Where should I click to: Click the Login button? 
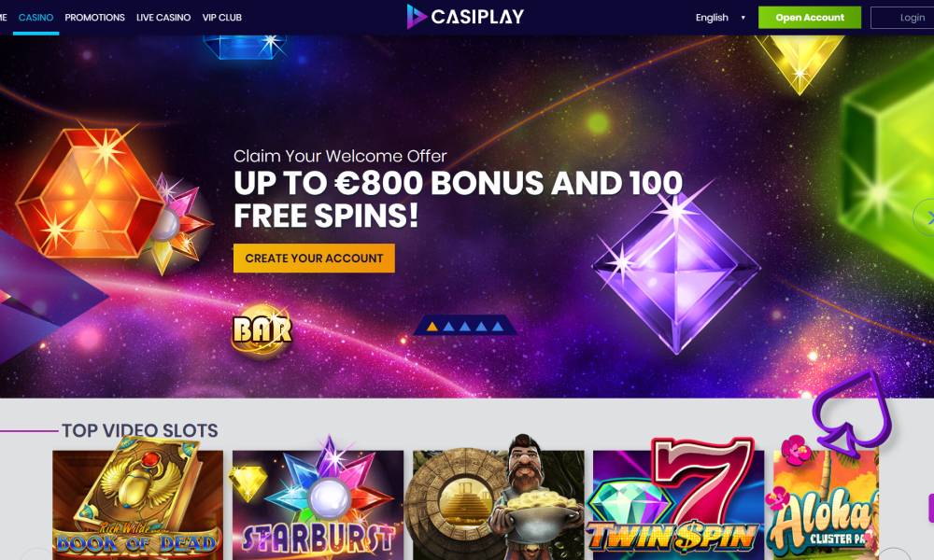[902, 17]
